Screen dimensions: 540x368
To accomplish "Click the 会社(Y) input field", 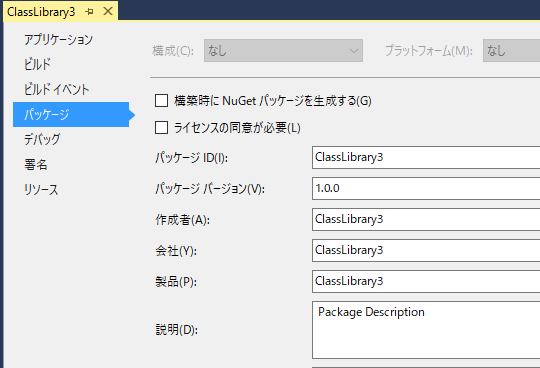I will (426, 250).
